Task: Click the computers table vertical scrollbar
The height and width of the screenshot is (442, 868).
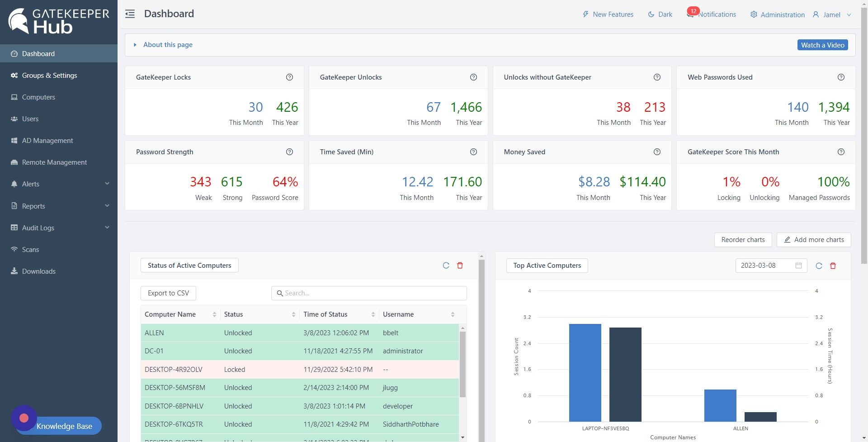Action: tap(462, 364)
